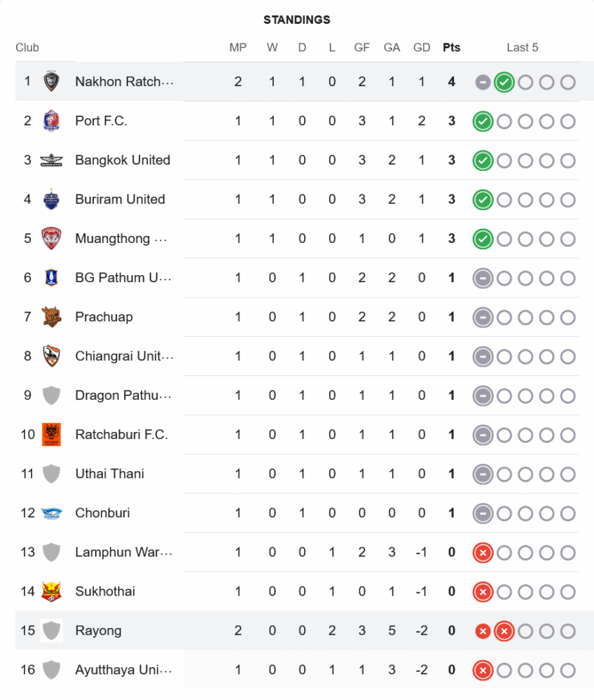Viewport: 594px width, 700px height.
Task: Click the Ratchaburi F.C. orange logo
Action: pyautogui.click(x=51, y=435)
